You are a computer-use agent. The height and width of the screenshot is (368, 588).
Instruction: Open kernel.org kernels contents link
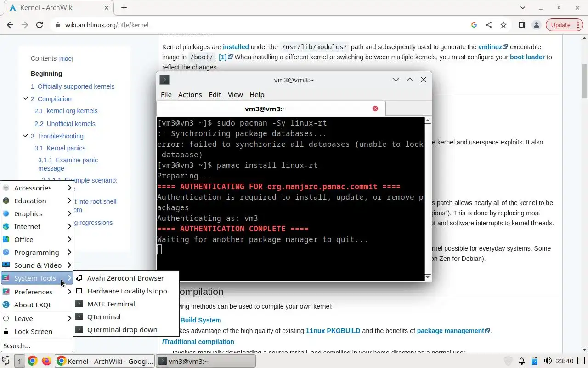click(x=66, y=111)
